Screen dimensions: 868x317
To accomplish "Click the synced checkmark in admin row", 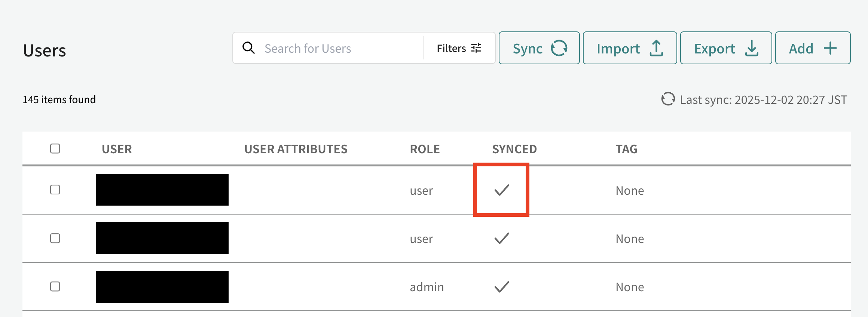I will 502,287.
